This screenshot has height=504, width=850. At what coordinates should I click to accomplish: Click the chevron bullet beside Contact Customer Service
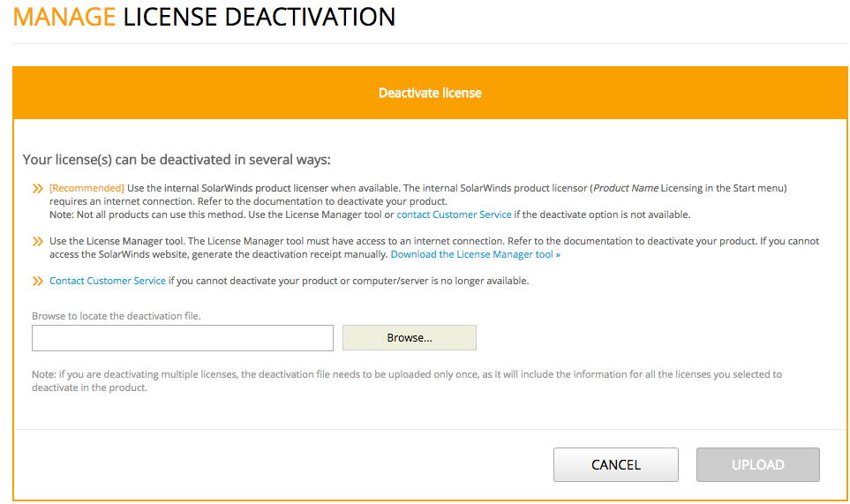(37, 281)
